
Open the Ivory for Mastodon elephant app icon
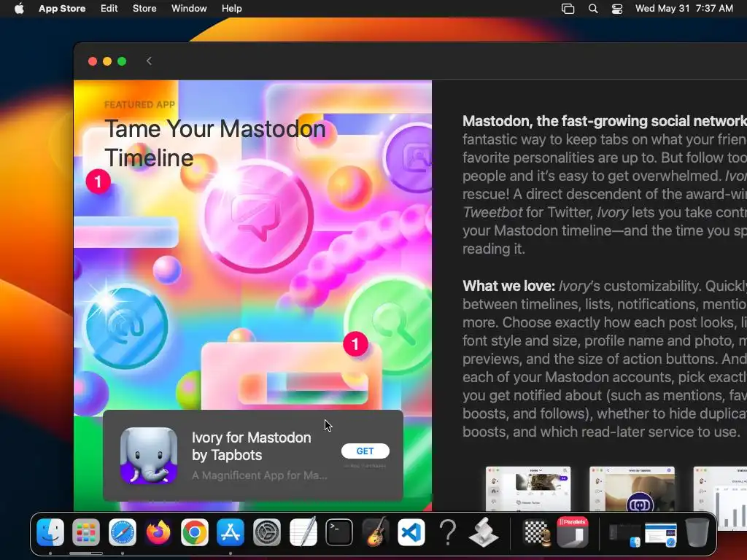(149, 455)
